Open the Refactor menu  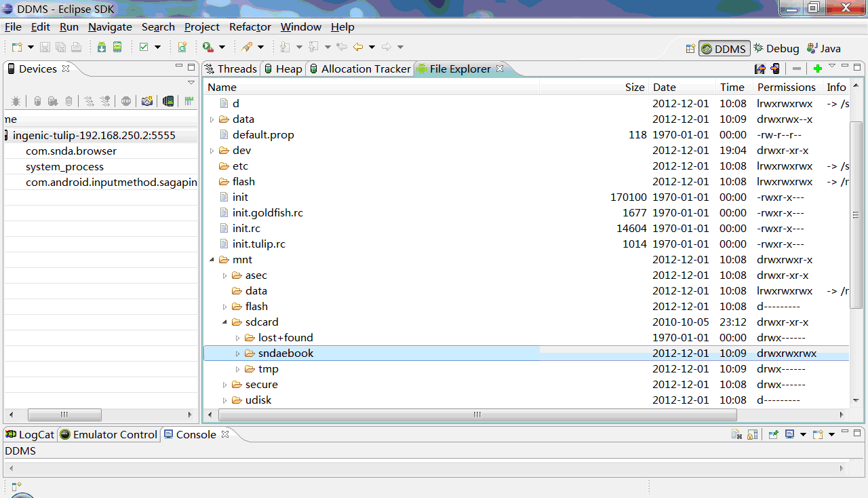(250, 27)
